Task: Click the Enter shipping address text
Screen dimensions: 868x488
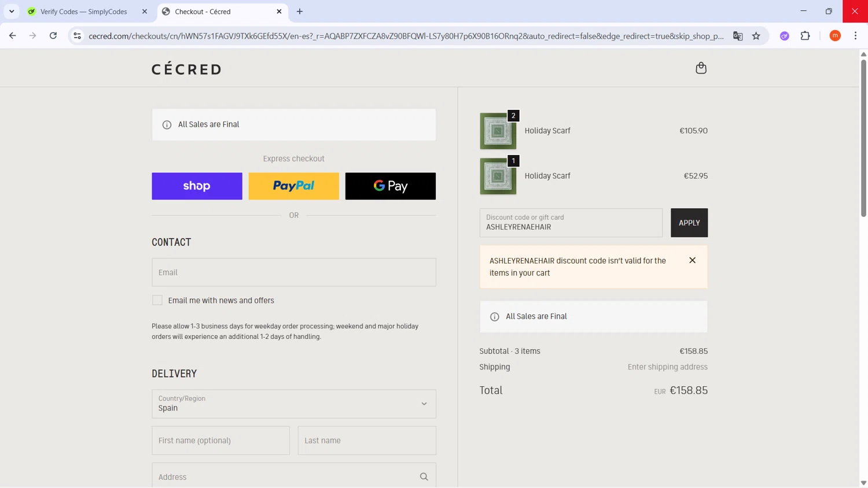Action: [668, 367]
